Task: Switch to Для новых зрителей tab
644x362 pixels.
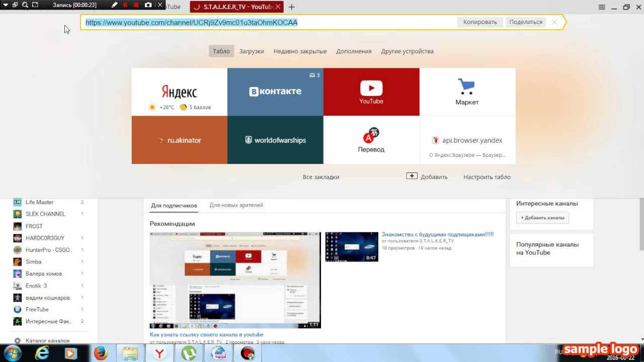Action: (x=236, y=205)
